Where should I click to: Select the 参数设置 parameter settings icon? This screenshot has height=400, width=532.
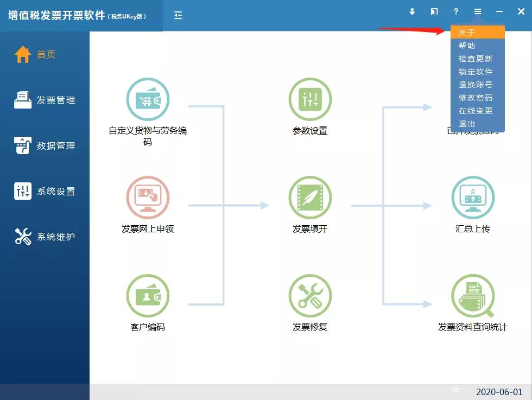[310, 99]
